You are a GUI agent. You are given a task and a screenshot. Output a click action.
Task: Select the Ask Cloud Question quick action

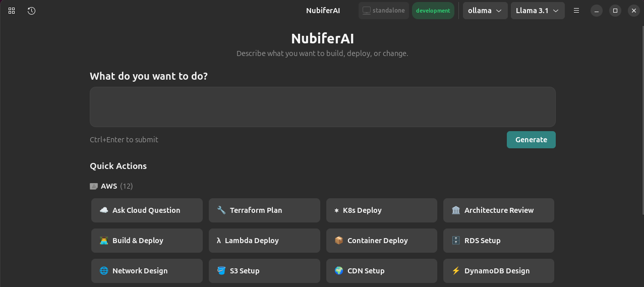pos(147,210)
